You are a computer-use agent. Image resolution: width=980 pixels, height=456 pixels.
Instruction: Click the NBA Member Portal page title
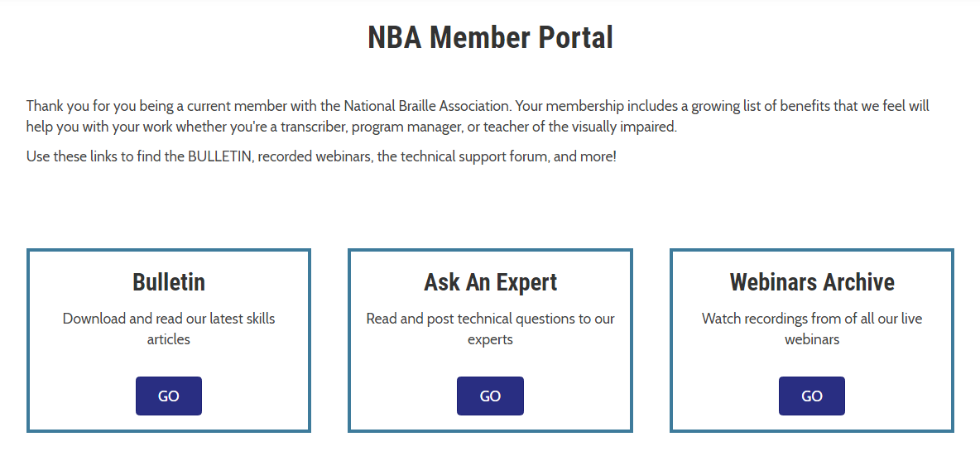490,37
